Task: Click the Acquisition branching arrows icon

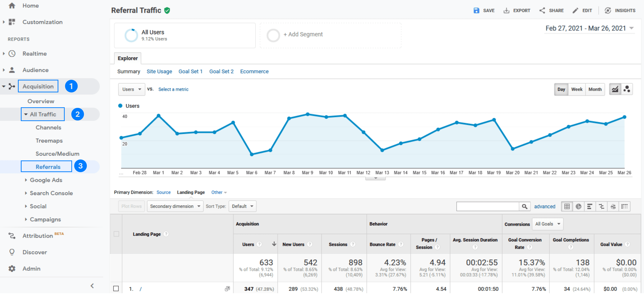Action: pyautogui.click(x=12, y=86)
